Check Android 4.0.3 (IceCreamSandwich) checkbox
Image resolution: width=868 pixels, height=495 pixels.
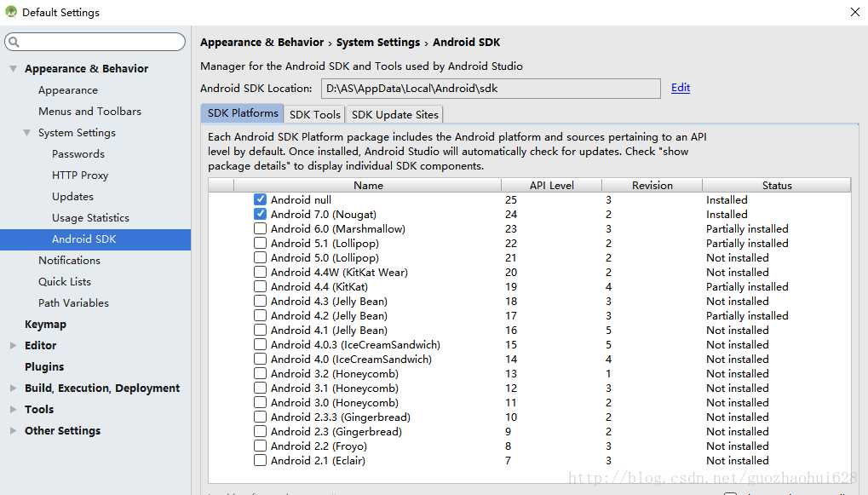coord(260,344)
